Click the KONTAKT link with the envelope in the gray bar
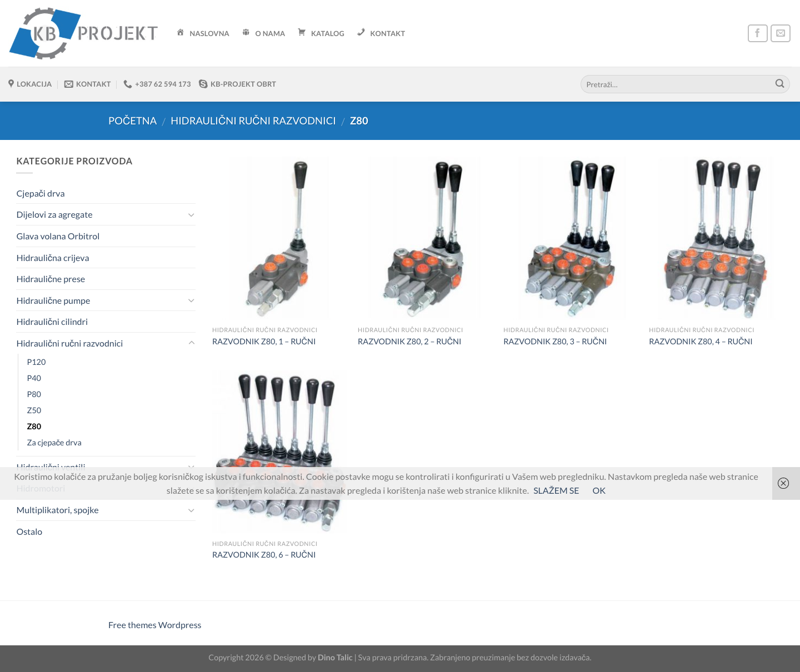The image size is (800, 672). [88, 84]
